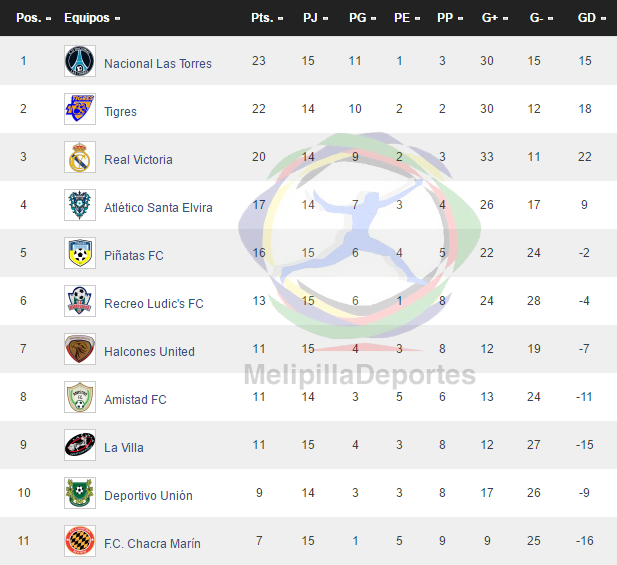
Task: Click the F.C. Chacra Marín round badge
Action: [x=80, y=541]
